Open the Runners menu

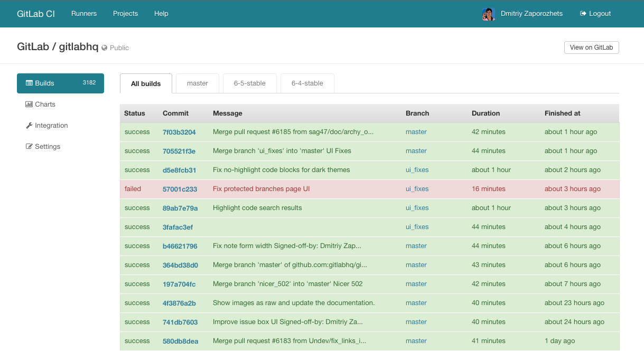click(84, 14)
